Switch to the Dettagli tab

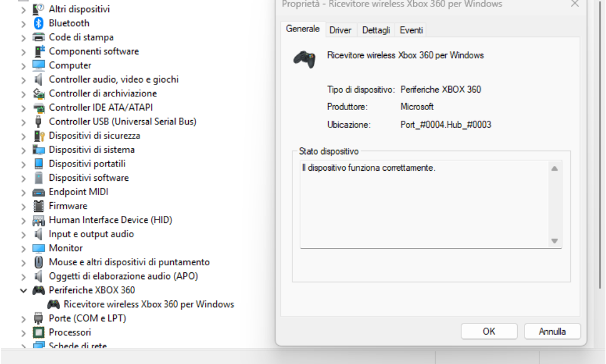pos(376,30)
